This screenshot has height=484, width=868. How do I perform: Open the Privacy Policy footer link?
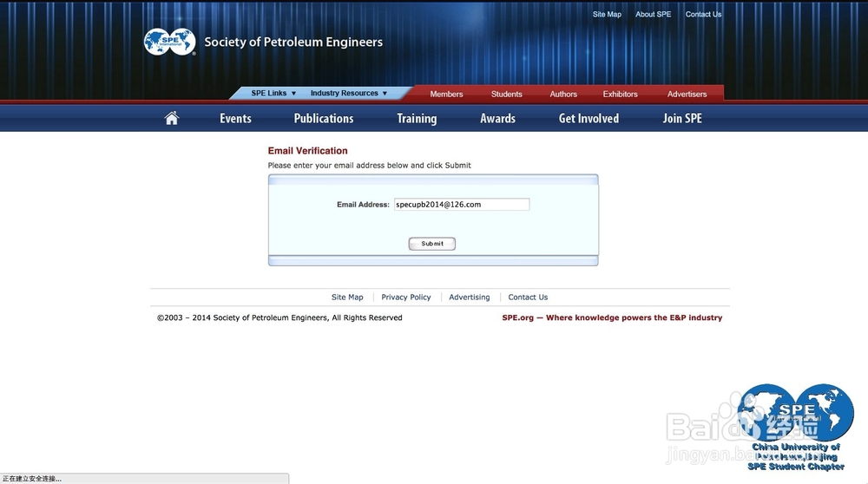(x=405, y=297)
